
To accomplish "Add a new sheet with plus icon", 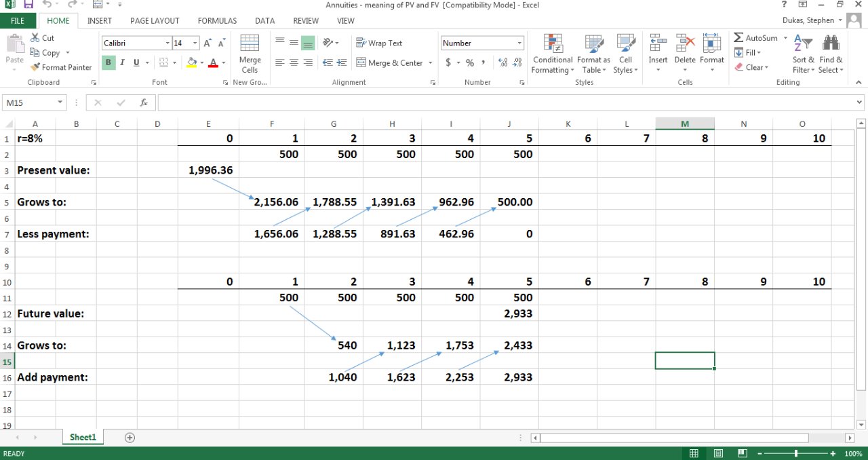I will pyautogui.click(x=130, y=438).
